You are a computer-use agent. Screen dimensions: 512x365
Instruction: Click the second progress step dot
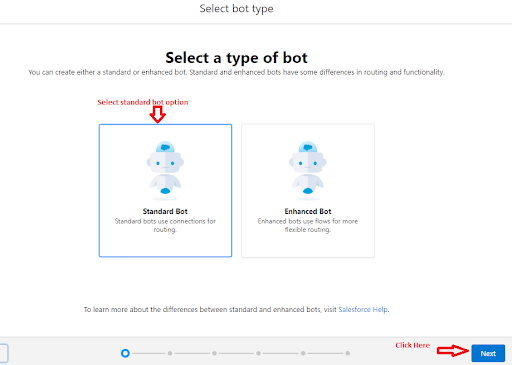[x=170, y=353]
